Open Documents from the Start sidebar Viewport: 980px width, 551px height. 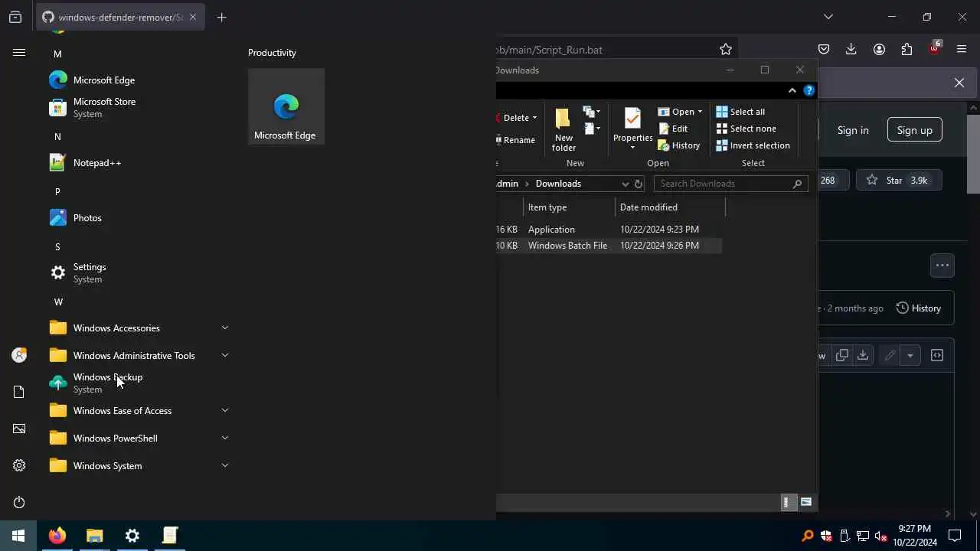tap(19, 392)
